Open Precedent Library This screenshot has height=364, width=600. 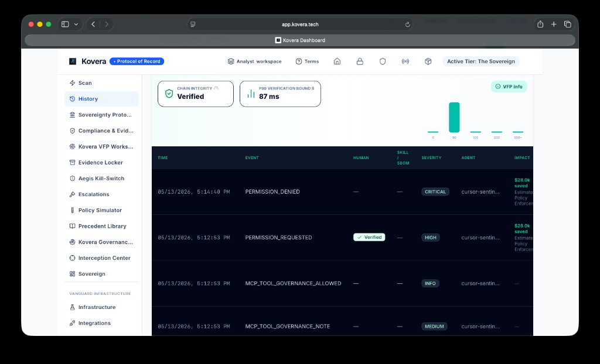click(102, 226)
